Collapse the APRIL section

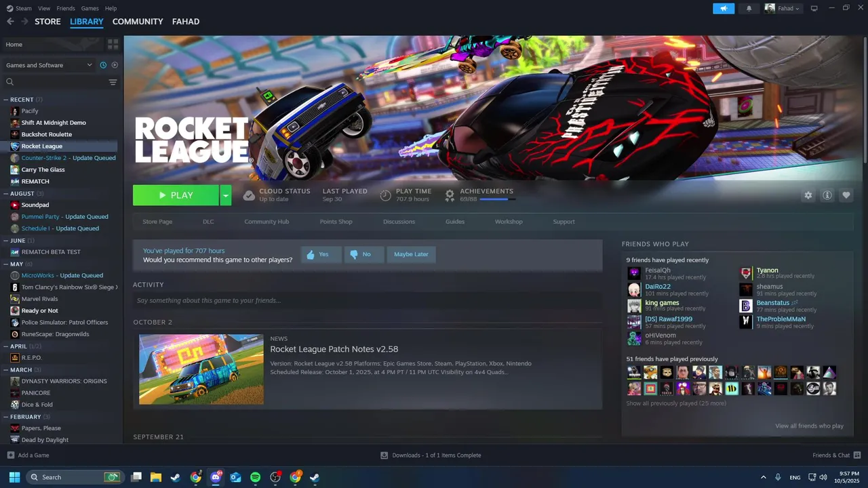[x=5, y=346]
